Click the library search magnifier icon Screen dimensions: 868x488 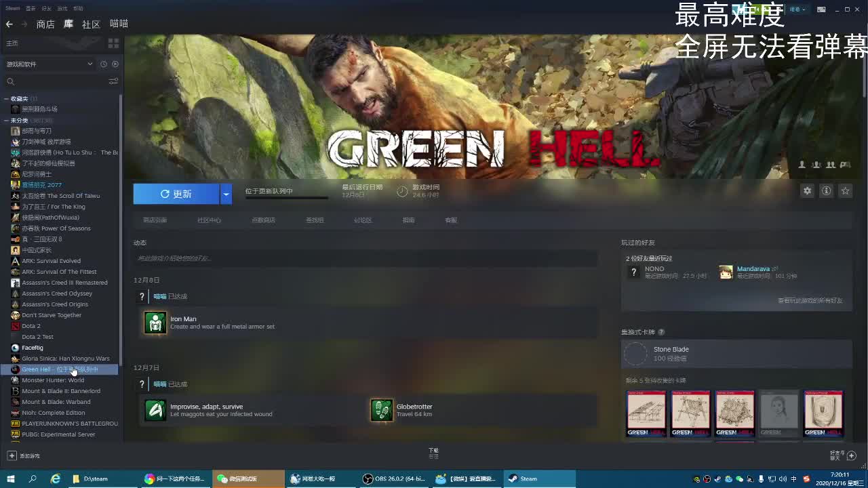click(x=10, y=81)
